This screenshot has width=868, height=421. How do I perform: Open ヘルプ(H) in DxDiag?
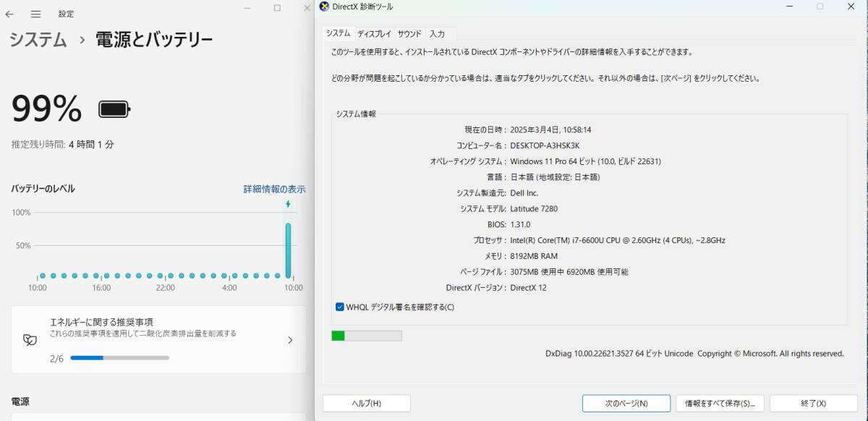(367, 403)
